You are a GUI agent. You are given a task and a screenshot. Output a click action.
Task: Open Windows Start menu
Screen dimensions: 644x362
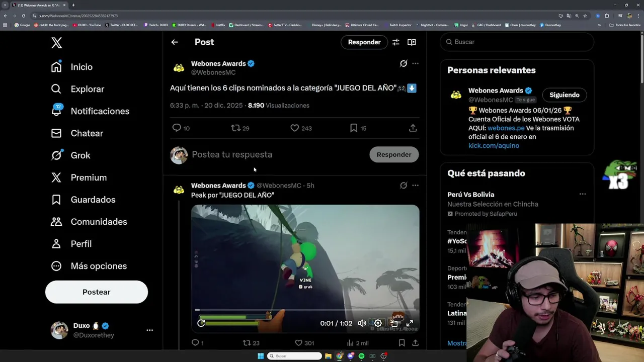(261, 356)
